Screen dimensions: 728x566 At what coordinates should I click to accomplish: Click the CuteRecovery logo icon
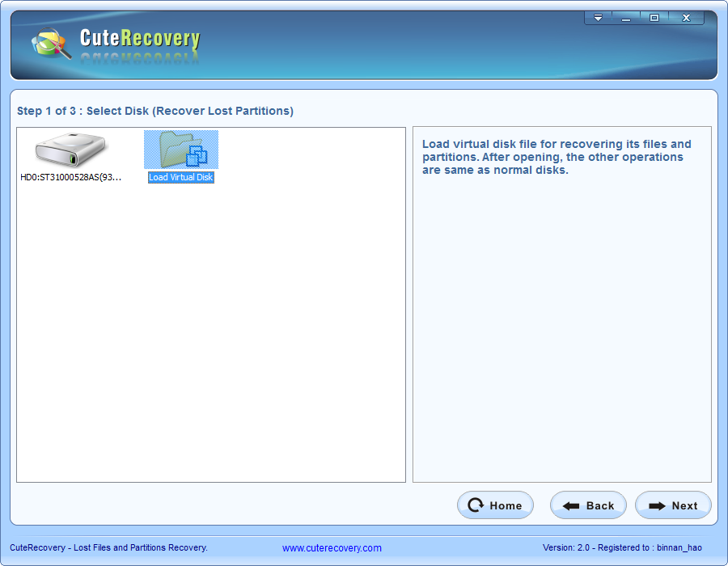(51, 43)
